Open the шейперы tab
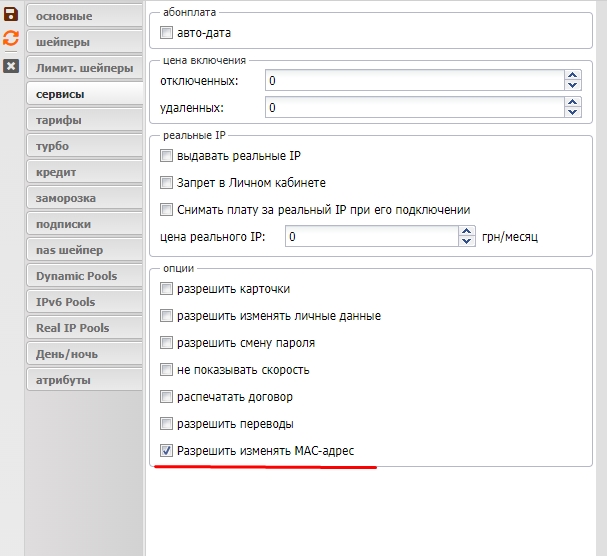This screenshot has height=556, width=607. 83,42
